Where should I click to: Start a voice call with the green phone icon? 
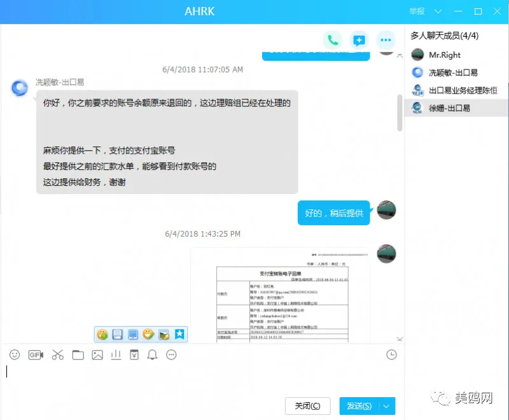[332, 40]
